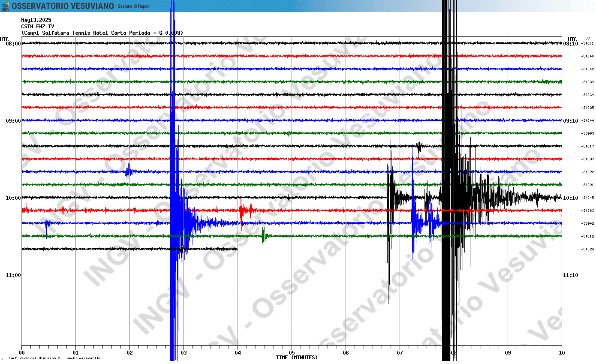Click the DC value '-33993'
Viewport: 596px width, 364px height.
[587, 134]
